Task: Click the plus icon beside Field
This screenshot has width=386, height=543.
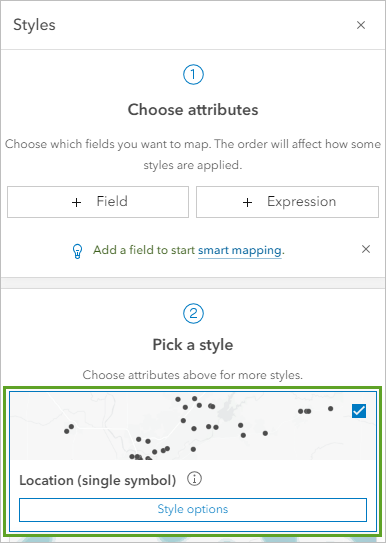Action: (77, 202)
